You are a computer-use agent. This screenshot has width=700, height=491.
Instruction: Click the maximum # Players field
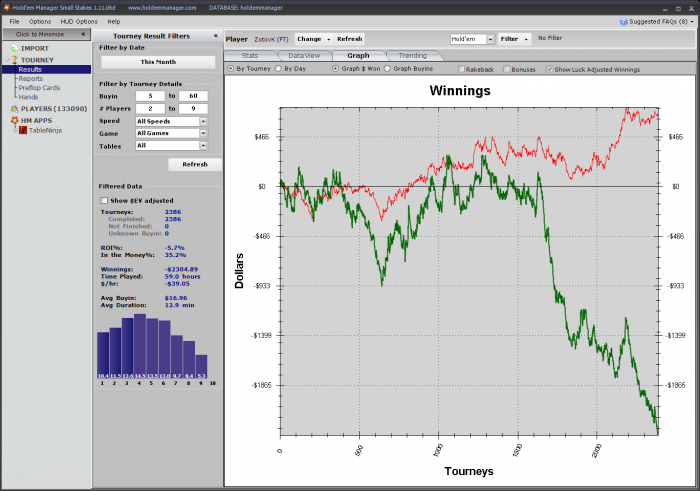coord(193,108)
